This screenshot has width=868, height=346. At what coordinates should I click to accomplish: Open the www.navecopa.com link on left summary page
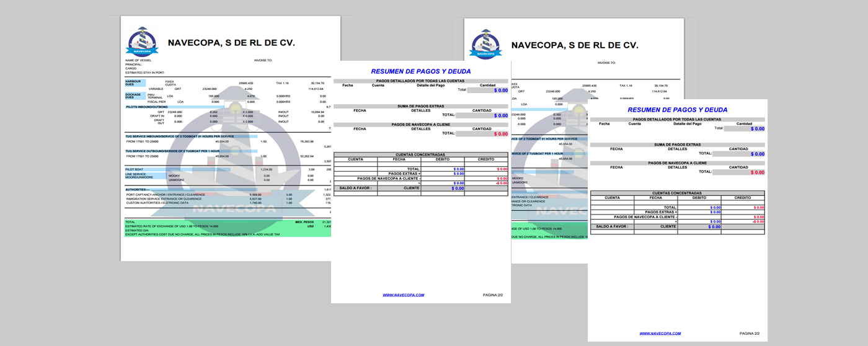click(404, 295)
